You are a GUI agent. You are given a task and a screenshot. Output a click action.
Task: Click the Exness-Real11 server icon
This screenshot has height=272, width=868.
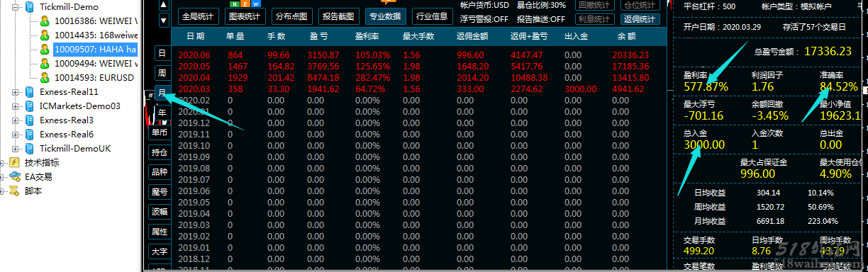pos(30,92)
